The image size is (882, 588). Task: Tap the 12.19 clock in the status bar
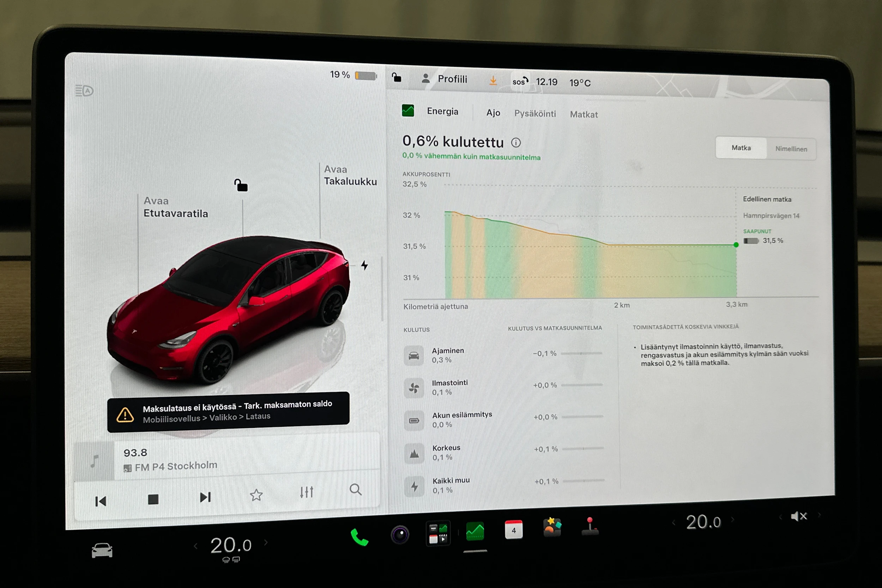click(546, 82)
